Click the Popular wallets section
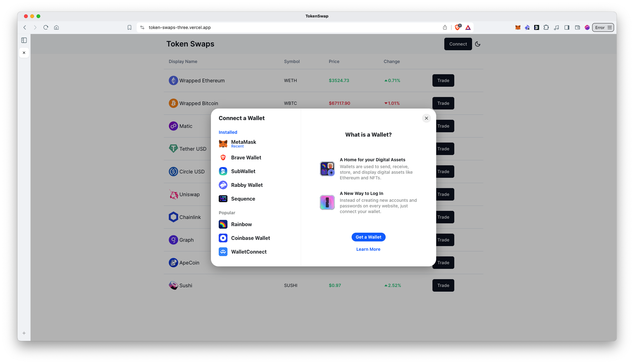 (227, 212)
